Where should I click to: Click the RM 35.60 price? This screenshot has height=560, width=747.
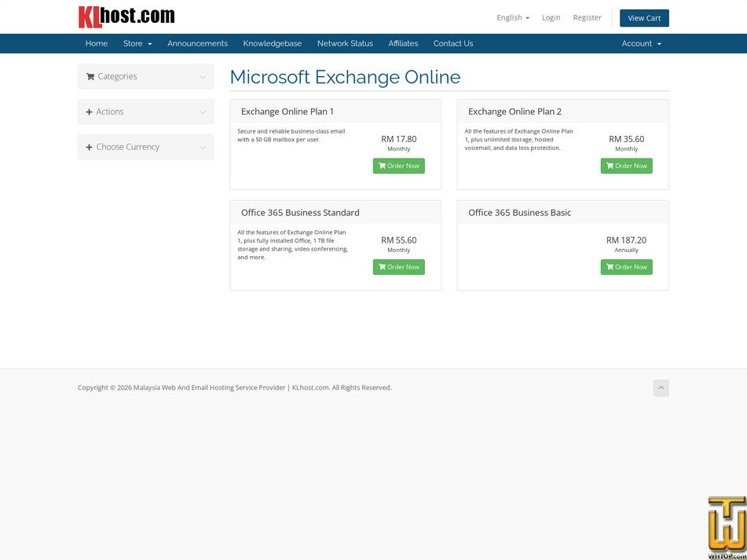626,139
